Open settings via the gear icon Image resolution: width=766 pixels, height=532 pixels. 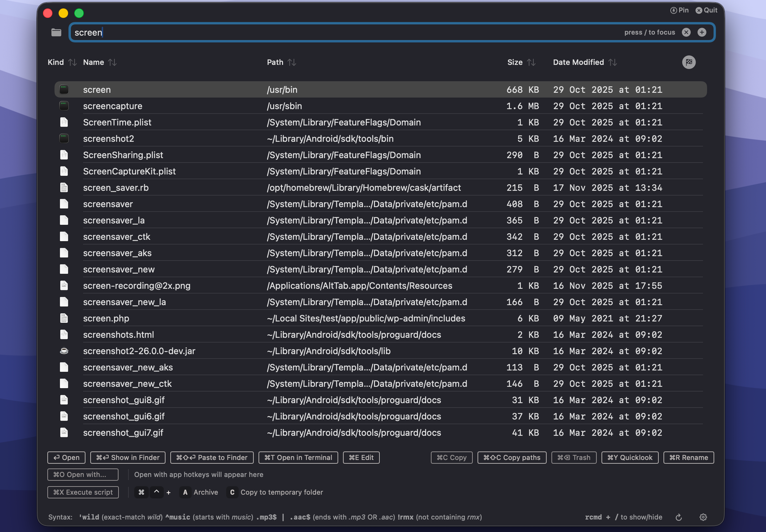(x=703, y=517)
